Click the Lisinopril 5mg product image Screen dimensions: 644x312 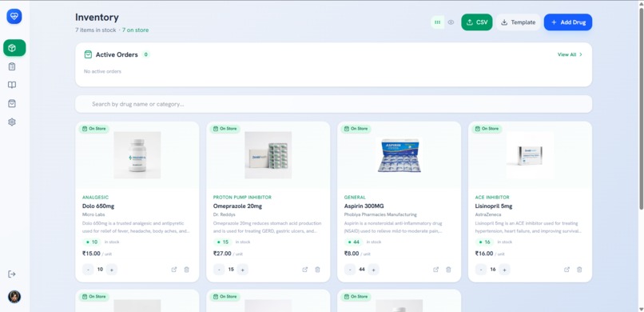tap(531, 155)
